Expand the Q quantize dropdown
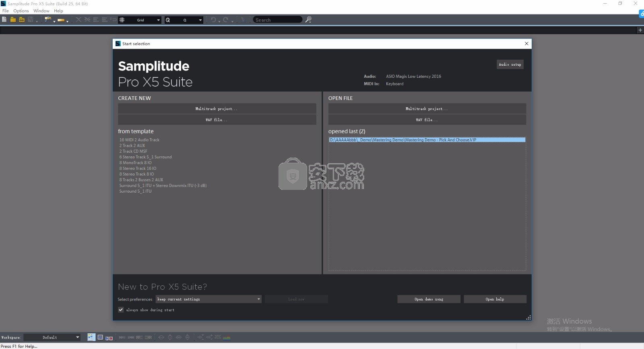644x349 pixels. coord(200,20)
